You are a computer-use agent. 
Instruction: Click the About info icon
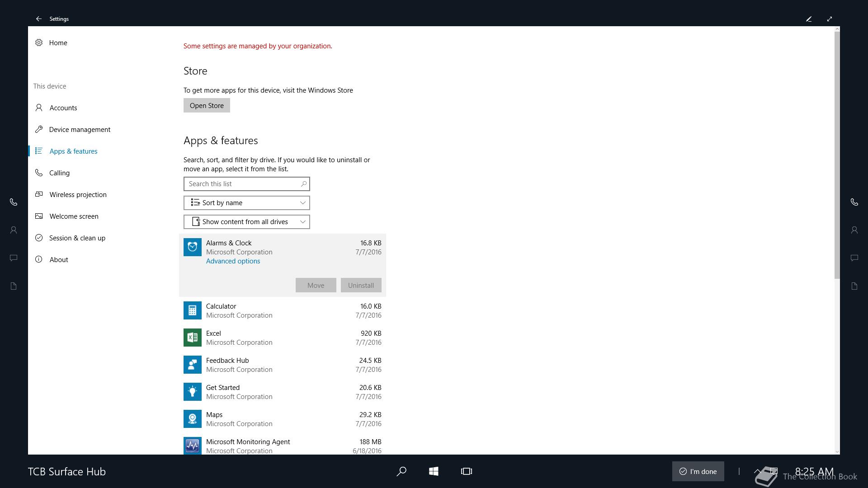pyautogui.click(x=39, y=259)
